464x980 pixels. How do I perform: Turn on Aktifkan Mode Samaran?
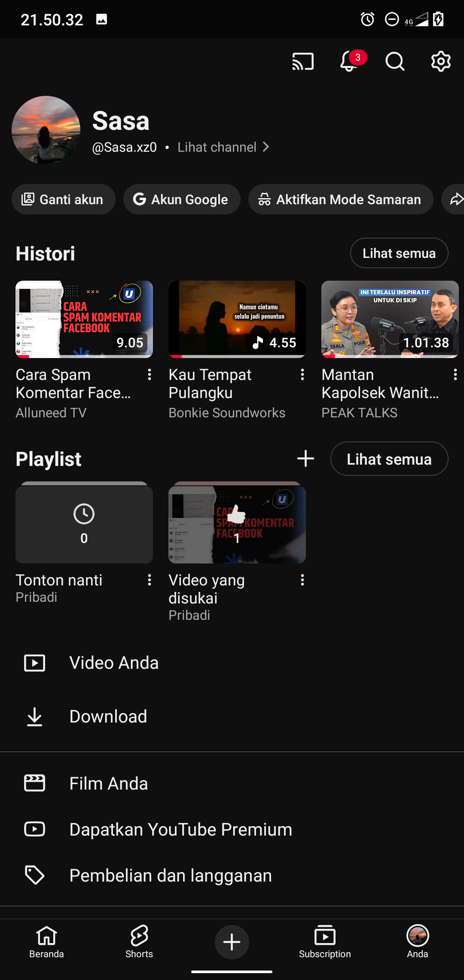click(340, 199)
